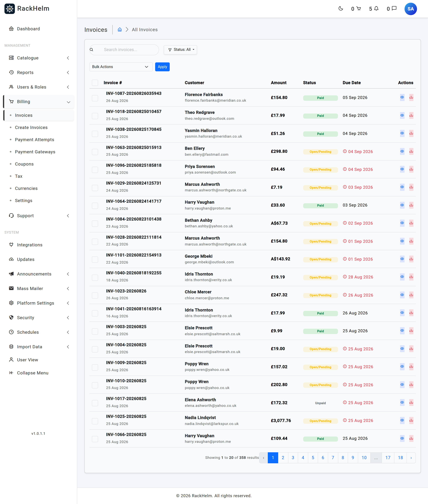Download George Mbeki's invoice

click(x=411, y=259)
